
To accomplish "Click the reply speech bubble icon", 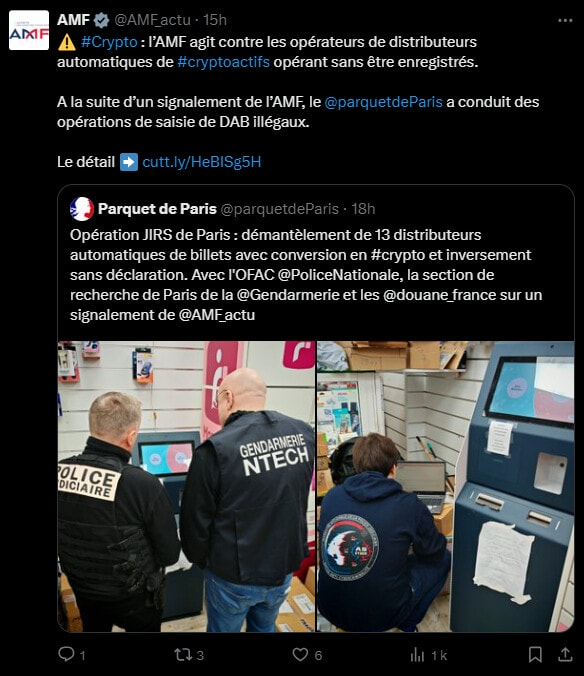I will (66, 654).
